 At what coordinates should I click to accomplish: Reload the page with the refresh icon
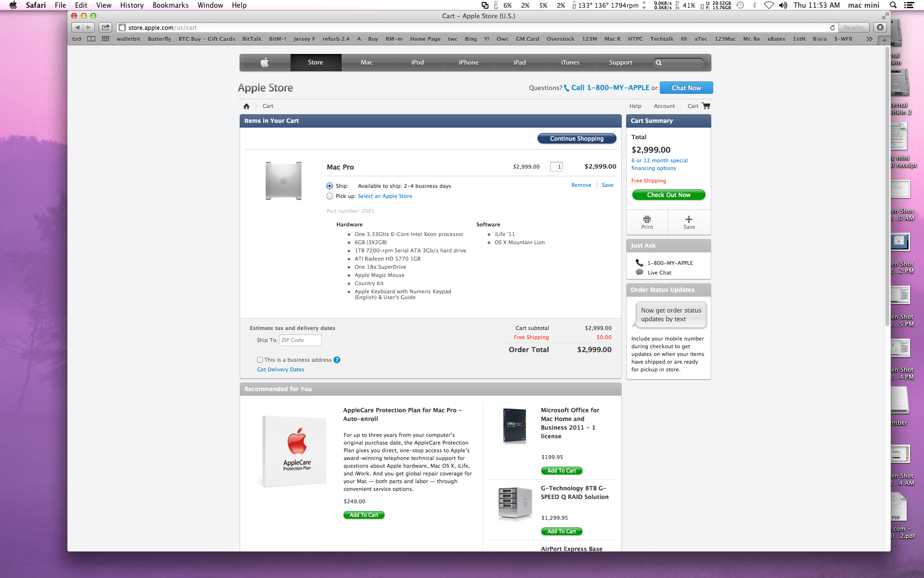click(x=832, y=27)
